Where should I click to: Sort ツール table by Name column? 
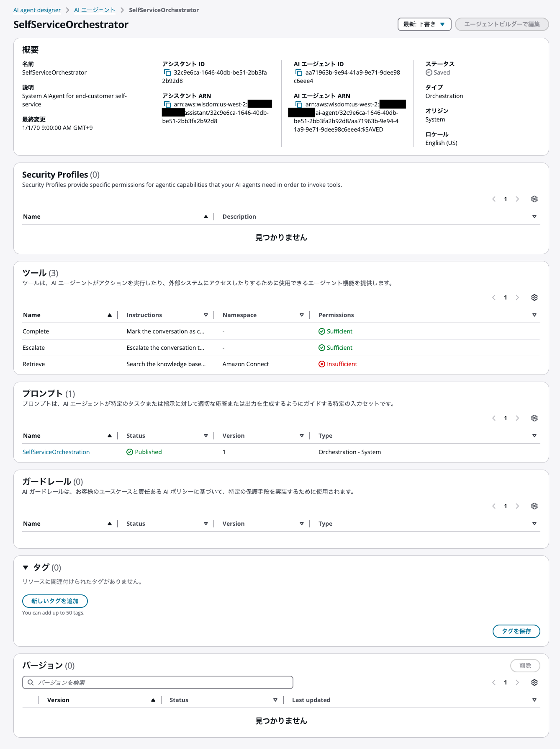(x=110, y=315)
